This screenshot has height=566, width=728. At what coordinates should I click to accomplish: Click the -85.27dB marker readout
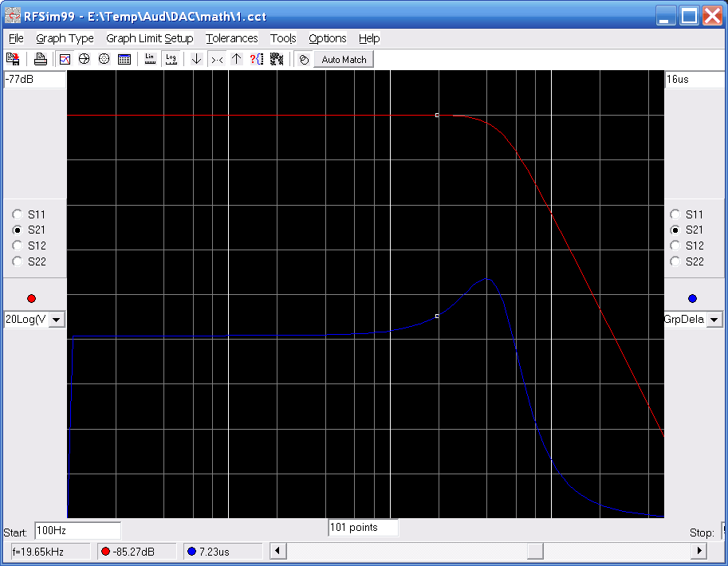(137, 552)
